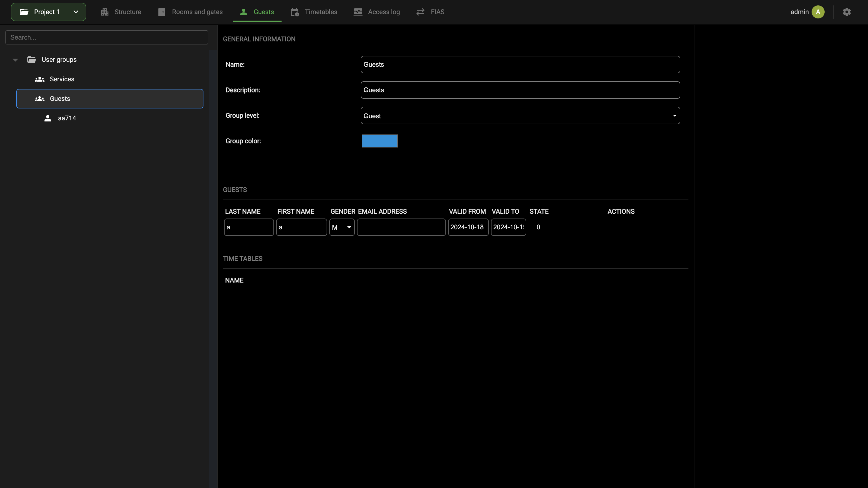This screenshot has width=868, height=488.
Task: Click the GENERAL INFORMATION heading
Action: tap(259, 39)
